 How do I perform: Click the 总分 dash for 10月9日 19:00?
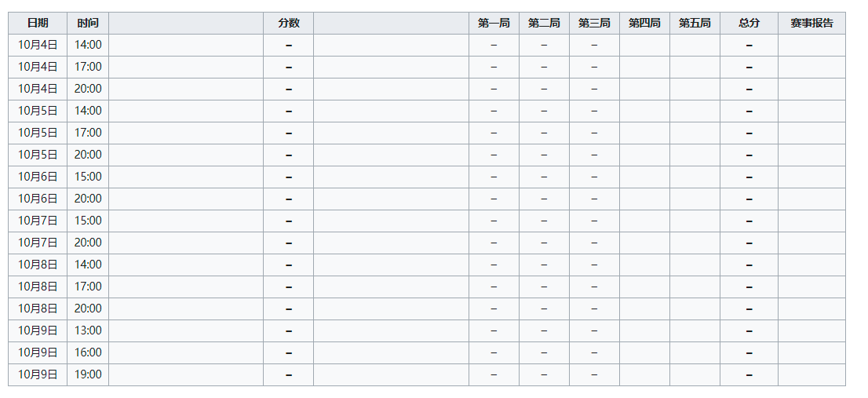[749, 375]
